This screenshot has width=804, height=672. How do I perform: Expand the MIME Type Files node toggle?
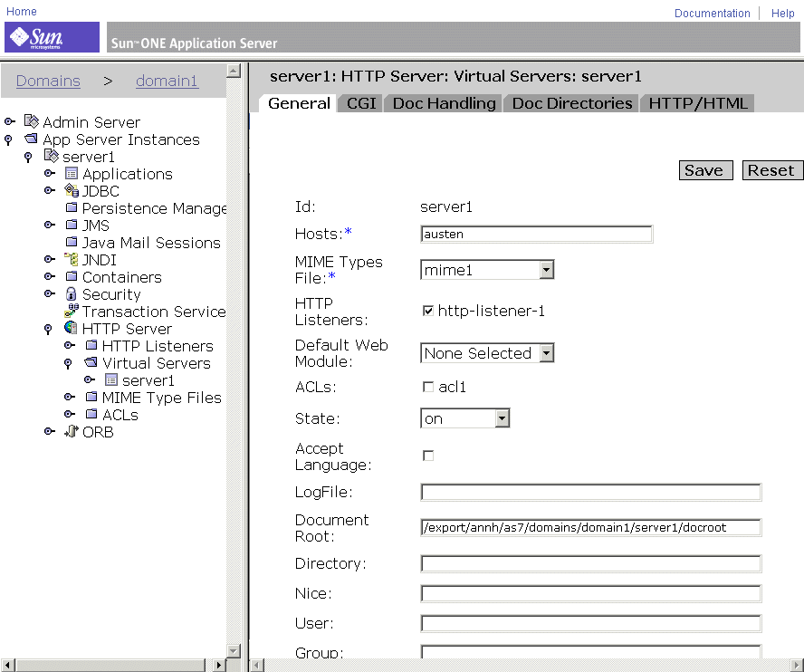pyautogui.click(x=70, y=397)
